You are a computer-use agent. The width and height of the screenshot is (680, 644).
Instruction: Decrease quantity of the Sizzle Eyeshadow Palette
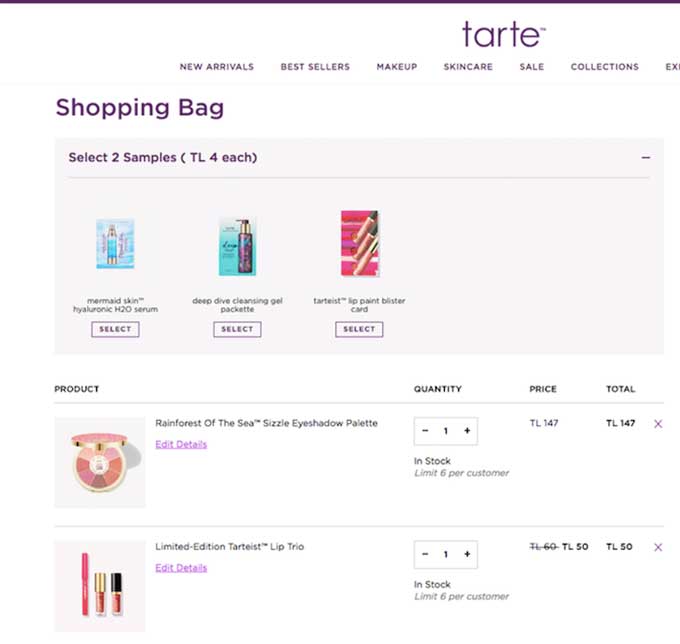pos(425,431)
